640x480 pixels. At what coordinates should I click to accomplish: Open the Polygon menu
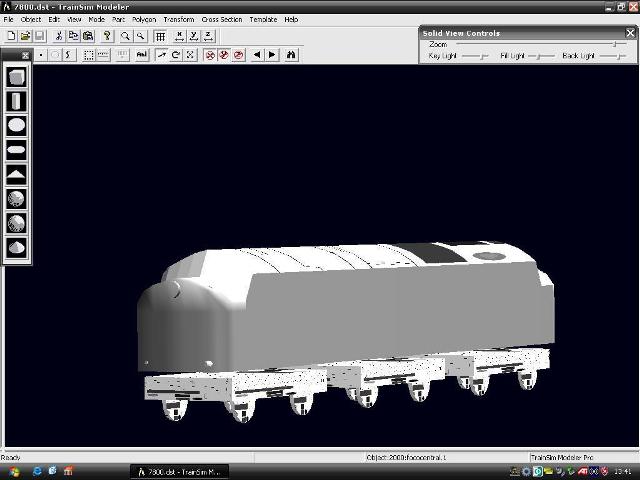[144, 19]
